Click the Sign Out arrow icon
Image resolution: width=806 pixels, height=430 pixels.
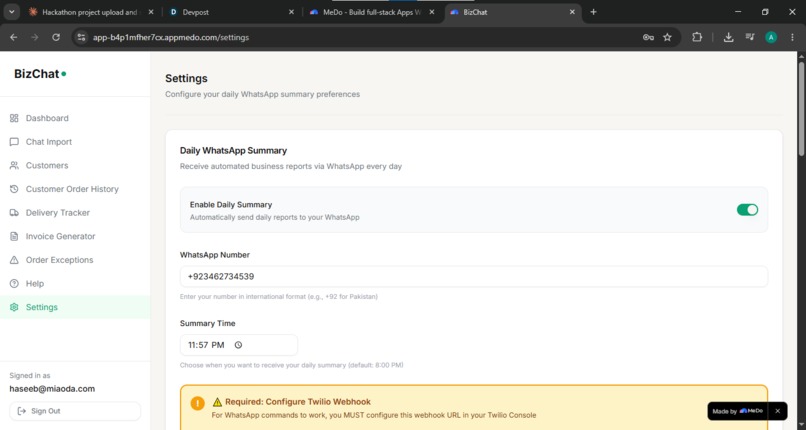pyautogui.click(x=22, y=411)
